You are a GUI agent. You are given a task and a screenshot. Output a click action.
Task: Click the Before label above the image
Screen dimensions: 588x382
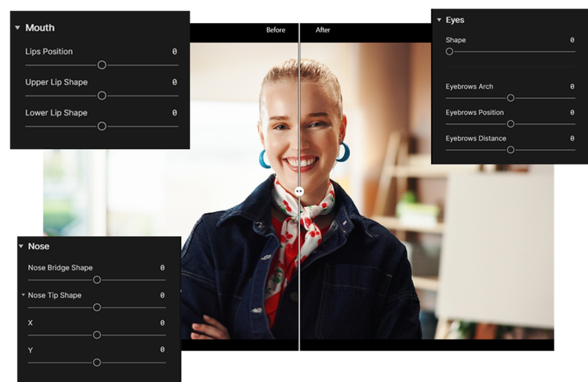[x=276, y=30]
